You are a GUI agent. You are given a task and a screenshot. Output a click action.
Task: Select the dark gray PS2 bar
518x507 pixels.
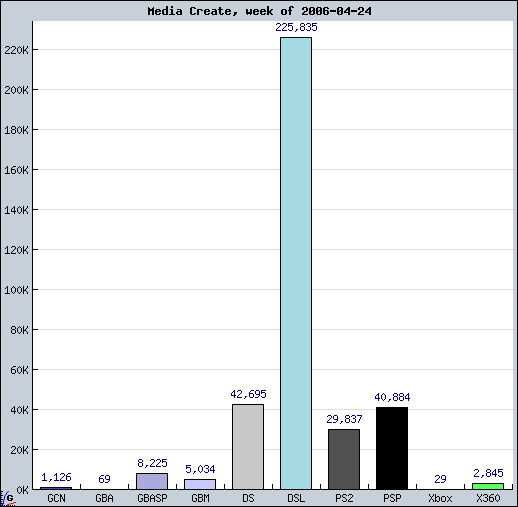point(344,459)
